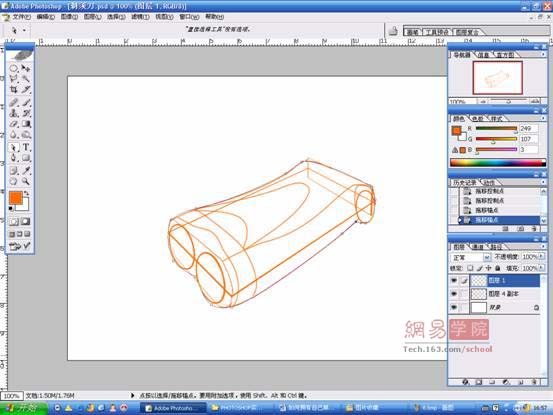553x415 pixels.
Task: Select the Type tool in the toolbox
Action: 26,147
